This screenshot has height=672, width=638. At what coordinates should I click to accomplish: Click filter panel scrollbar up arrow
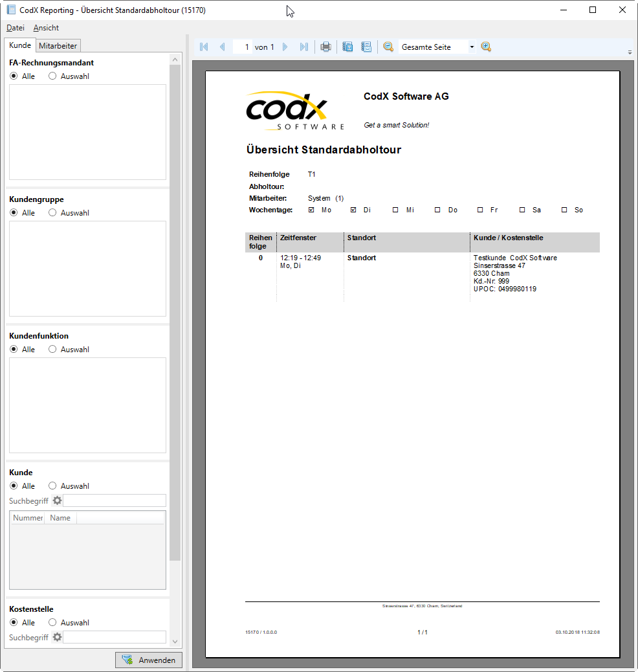[175, 60]
